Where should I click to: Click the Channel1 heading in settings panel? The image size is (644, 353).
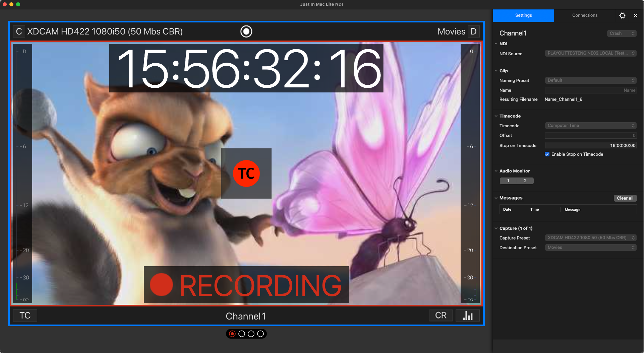pos(513,33)
